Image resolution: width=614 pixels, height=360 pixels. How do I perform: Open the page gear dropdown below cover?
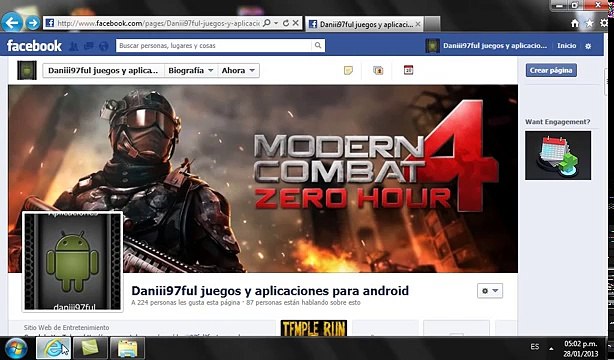(490, 291)
